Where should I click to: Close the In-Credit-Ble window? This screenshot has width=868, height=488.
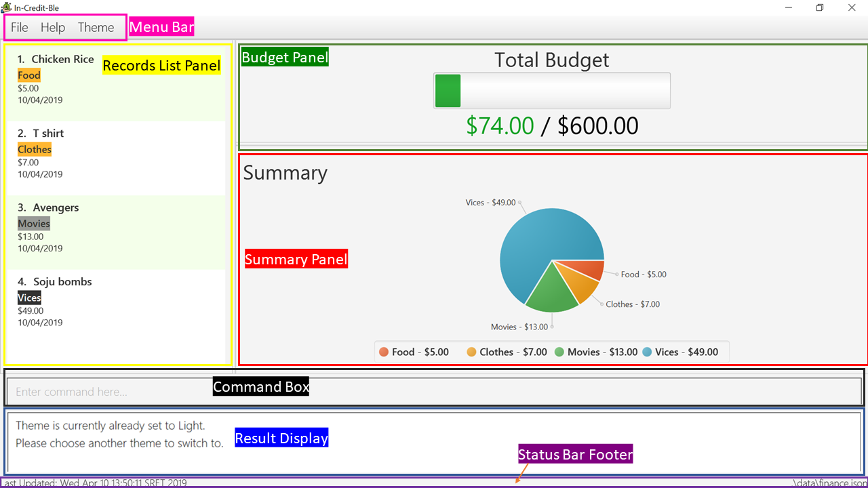(852, 7)
